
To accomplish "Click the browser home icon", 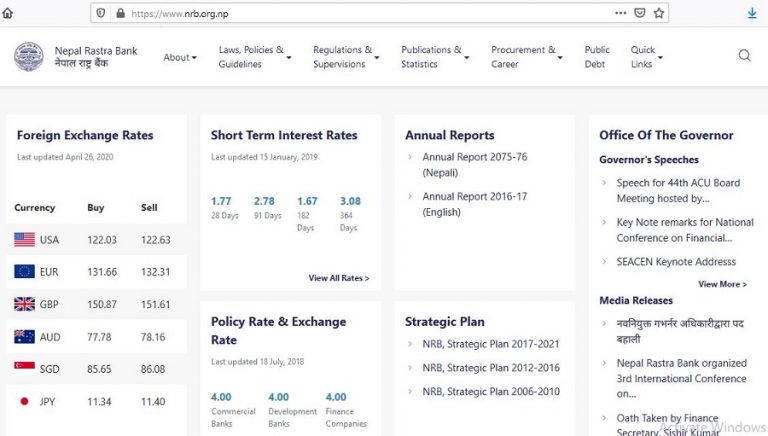I will click(x=8, y=14).
